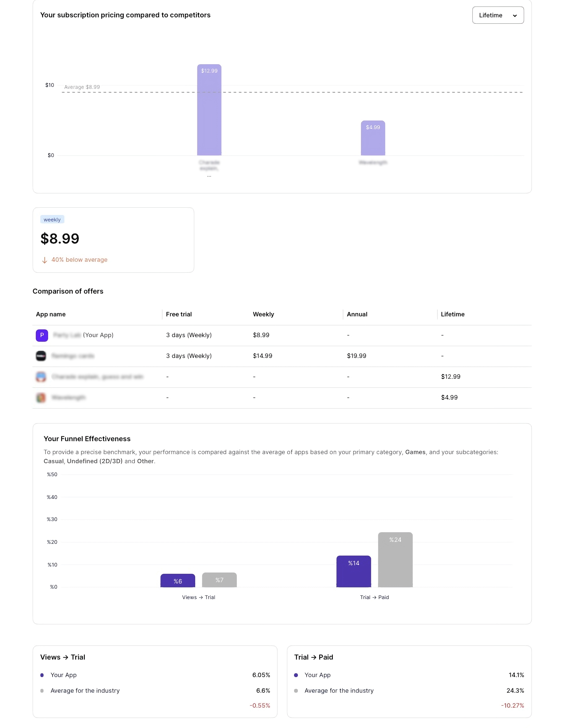Click the Weekly column header
This screenshot has height=728, width=562.
[x=263, y=314]
